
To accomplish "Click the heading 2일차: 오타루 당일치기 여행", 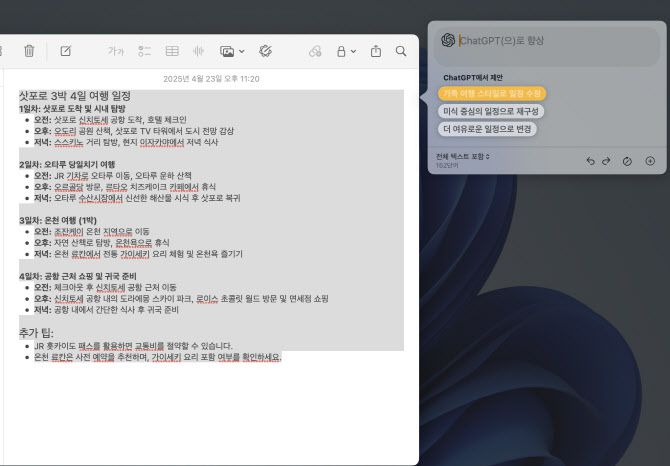I will [67, 164].
